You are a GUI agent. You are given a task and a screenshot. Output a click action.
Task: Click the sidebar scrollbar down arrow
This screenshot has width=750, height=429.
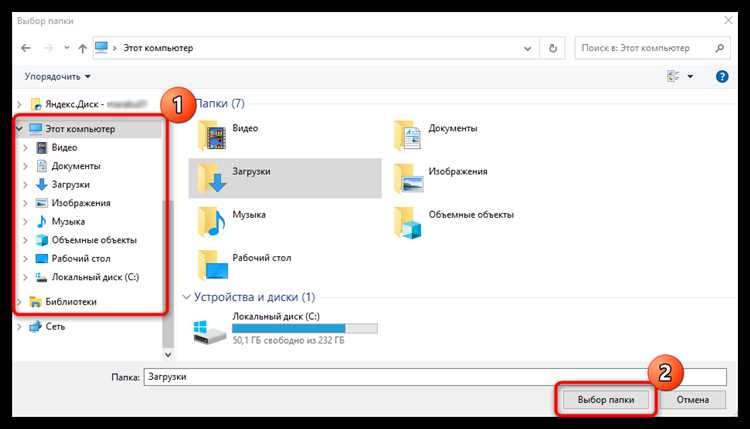(x=168, y=354)
